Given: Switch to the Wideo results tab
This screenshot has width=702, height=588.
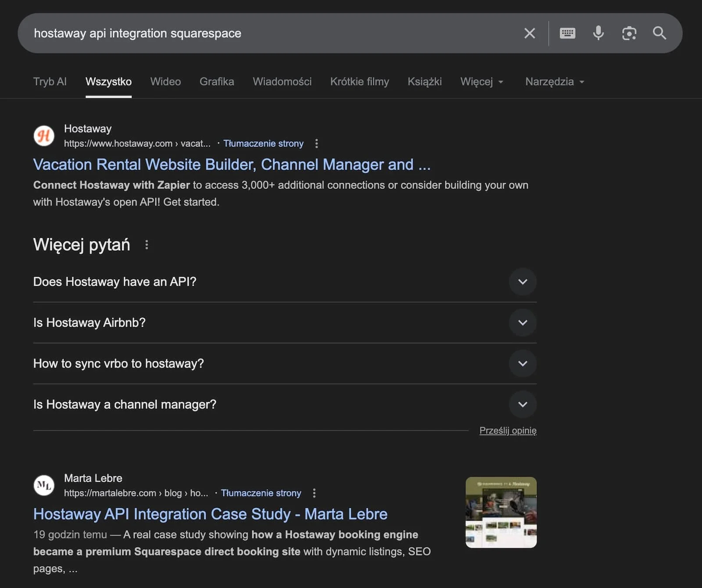Looking at the screenshot, I should tap(165, 82).
